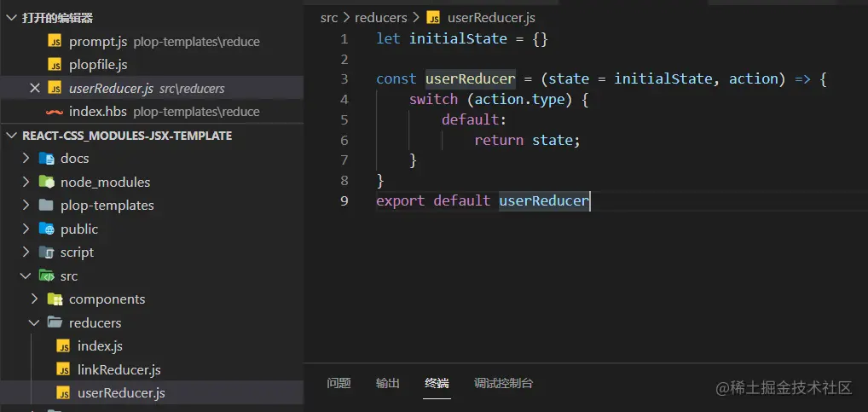The image size is (868, 412).
Task: Select the public folder
Action: (79, 229)
